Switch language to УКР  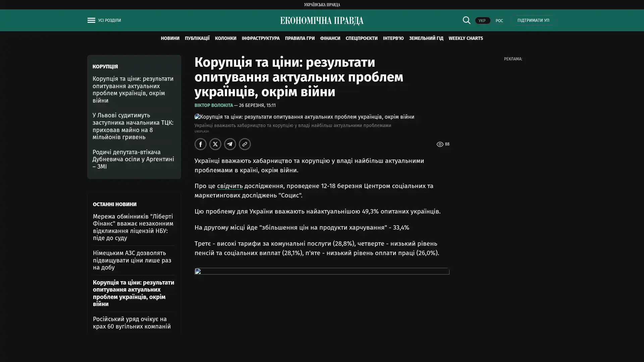482,21
